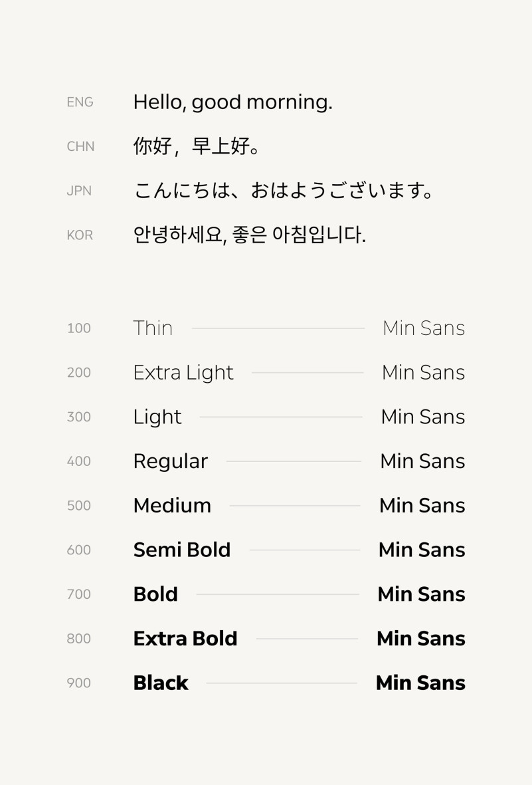This screenshot has width=532, height=785.
Task: Click the Extra Light weight name
Action: 183,373
